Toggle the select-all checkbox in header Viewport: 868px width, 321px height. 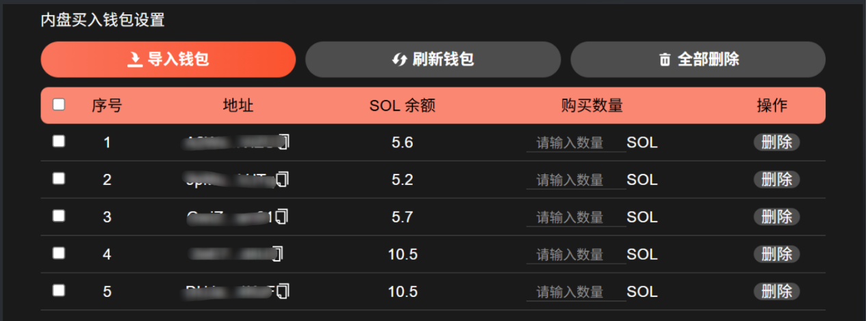tap(59, 105)
